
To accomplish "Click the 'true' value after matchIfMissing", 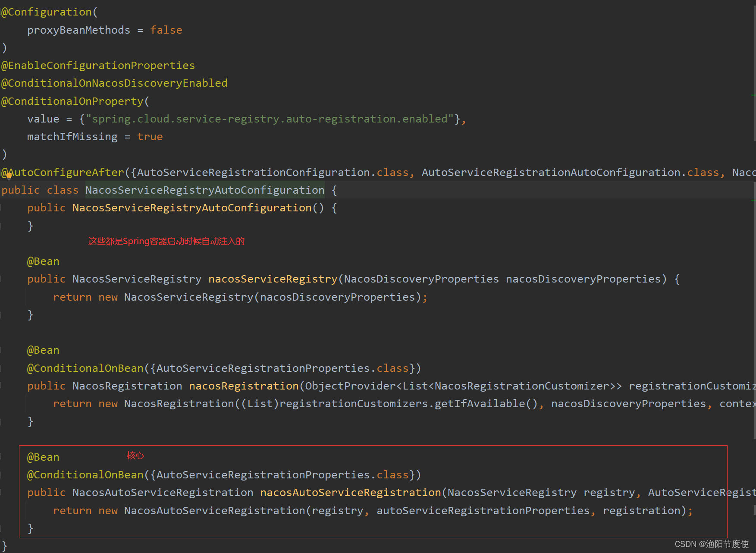I will click(x=150, y=137).
